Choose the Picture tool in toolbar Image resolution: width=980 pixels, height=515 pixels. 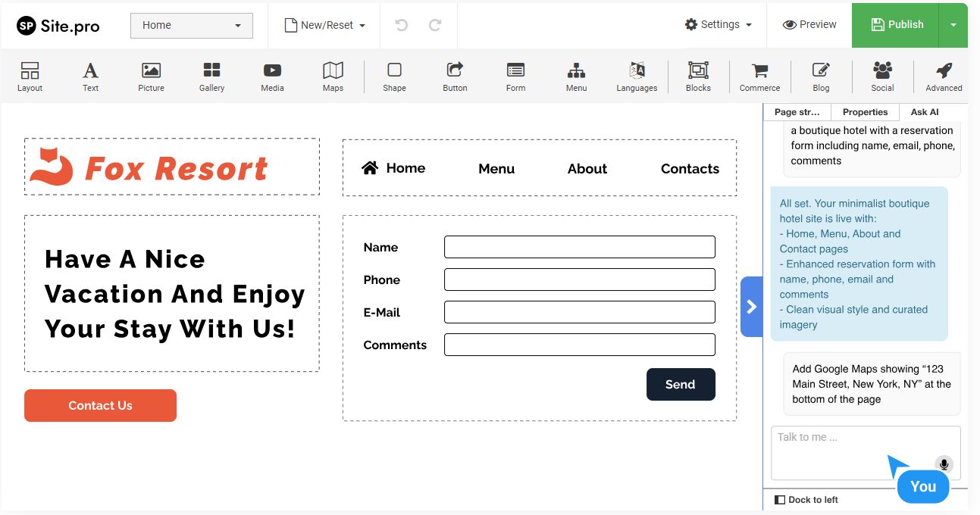coord(151,76)
